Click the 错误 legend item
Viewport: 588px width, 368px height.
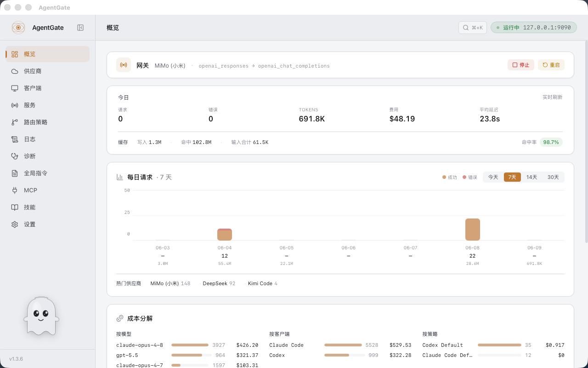coord(470,177)
